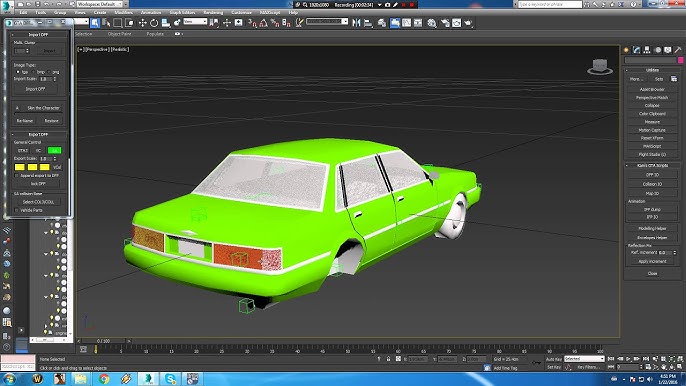Switch to the Object Paint ribbon tab
The height and width of the screenshot is (386, 686).
119,34
